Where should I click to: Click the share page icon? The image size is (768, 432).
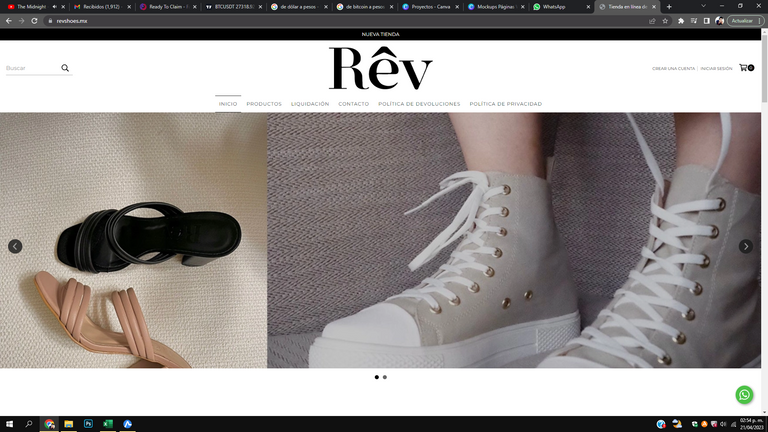click(652, 21)
